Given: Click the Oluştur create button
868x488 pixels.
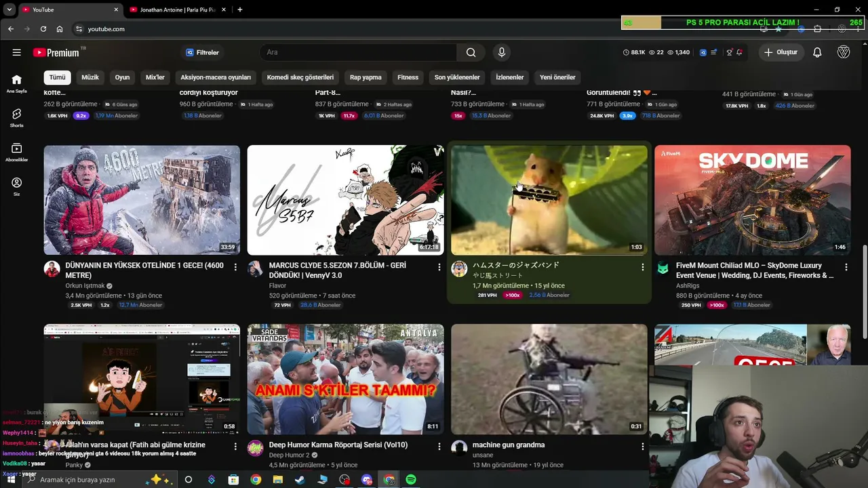Looking at the screenshot, I should tap(781, 52).
